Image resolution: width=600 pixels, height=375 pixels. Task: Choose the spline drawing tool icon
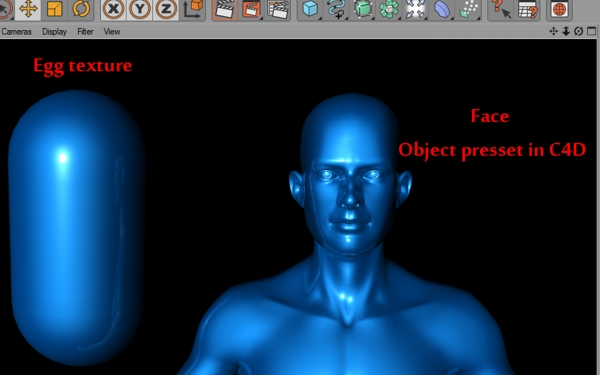click(336, 8)
